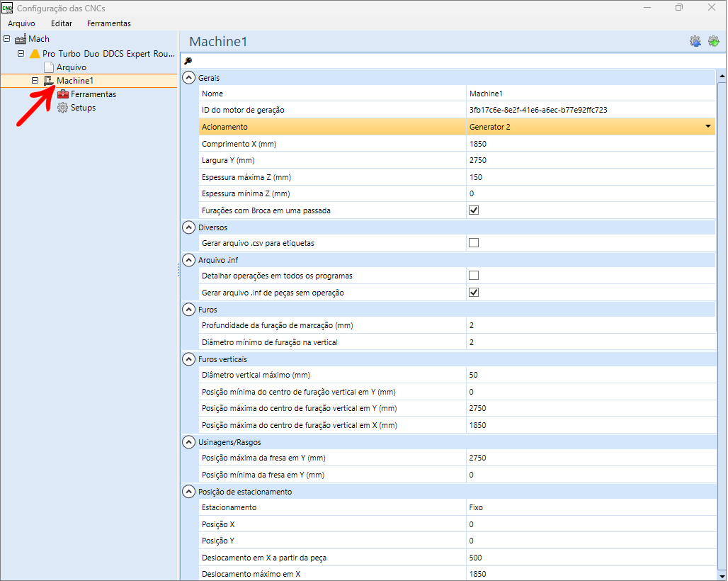Click the gear with blue up arrow icon
The height and width of the screenshot is (581, 728).
click(695, 41)
